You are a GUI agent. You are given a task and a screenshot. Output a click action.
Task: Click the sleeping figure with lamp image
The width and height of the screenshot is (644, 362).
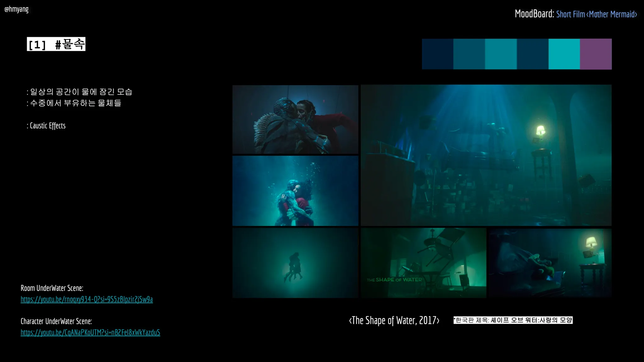click(x=550, y=263)
